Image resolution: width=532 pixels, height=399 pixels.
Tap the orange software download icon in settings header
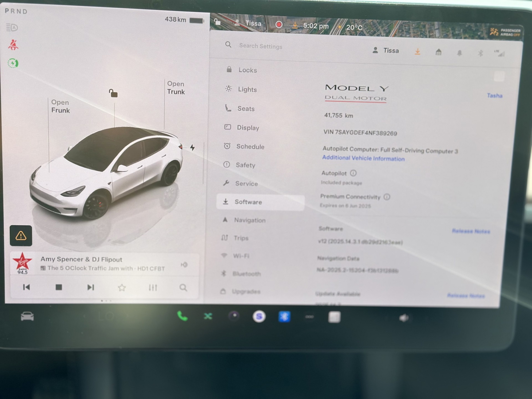[417, 51]
